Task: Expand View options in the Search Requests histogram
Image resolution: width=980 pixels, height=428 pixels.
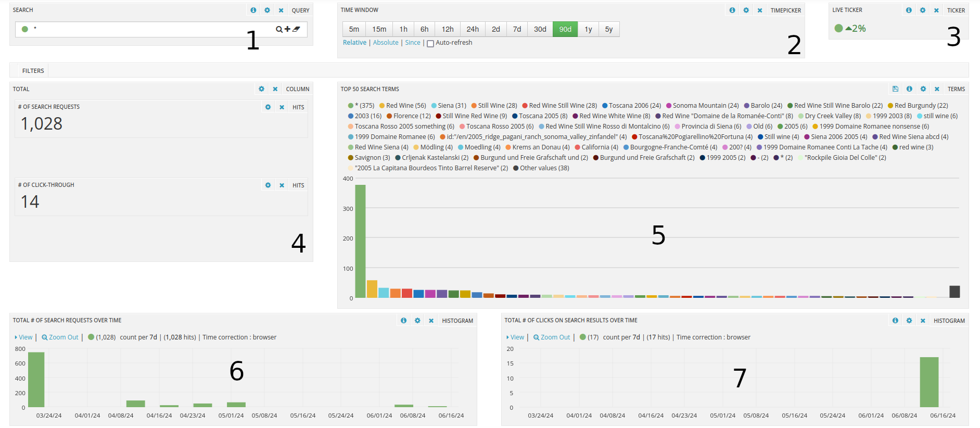Action: coord(23,337)
